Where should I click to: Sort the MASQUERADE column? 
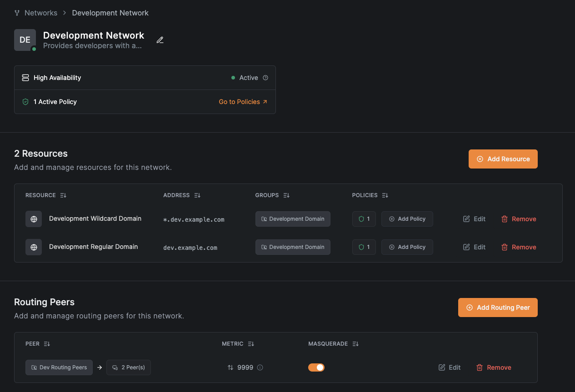pos(355,344)
